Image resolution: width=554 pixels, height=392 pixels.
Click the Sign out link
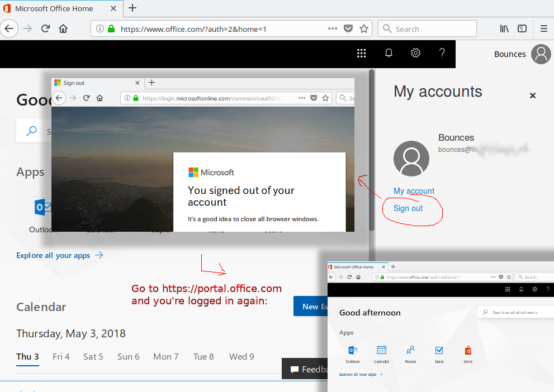coord(408,208)
